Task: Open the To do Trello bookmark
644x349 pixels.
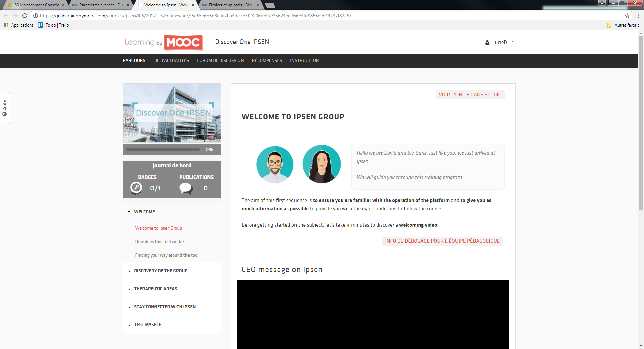Action: click(53, 25)
